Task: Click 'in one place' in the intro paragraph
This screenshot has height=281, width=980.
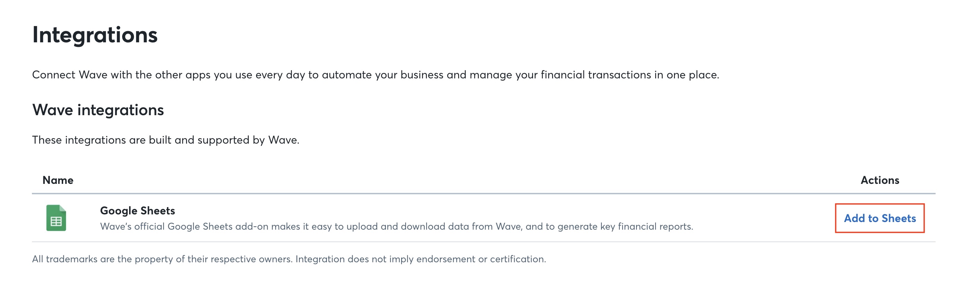Action: tap(686, 75)
